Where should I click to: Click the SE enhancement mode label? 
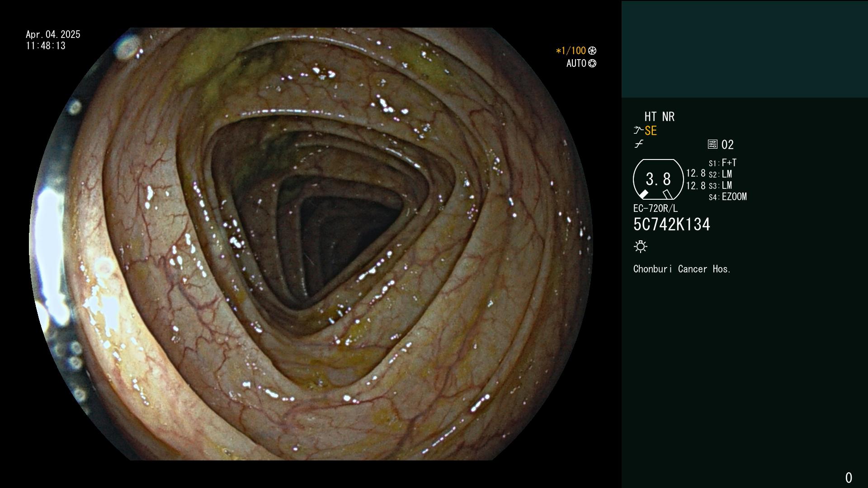pos(651,131)
